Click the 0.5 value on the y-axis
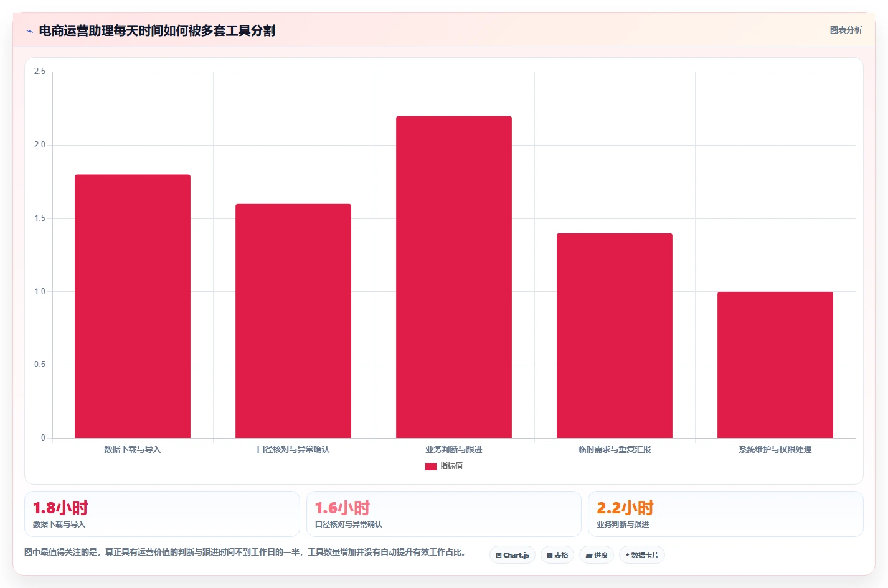The width and height of the screenshot is (888, 588). tap(40, 365)
